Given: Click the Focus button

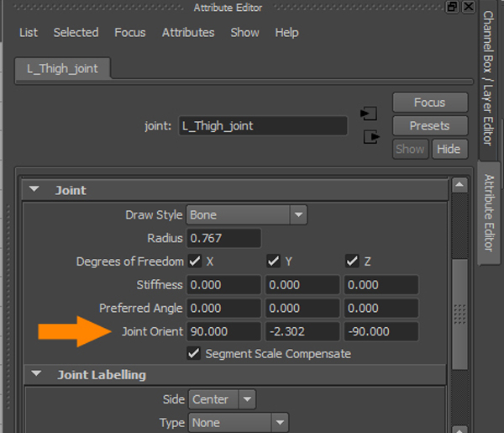Looking at the screenshot, I should pos(430,103).
